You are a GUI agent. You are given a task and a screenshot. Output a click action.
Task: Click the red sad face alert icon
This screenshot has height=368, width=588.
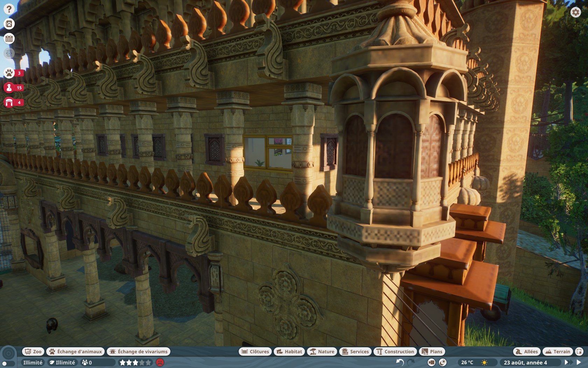point(160,362)
